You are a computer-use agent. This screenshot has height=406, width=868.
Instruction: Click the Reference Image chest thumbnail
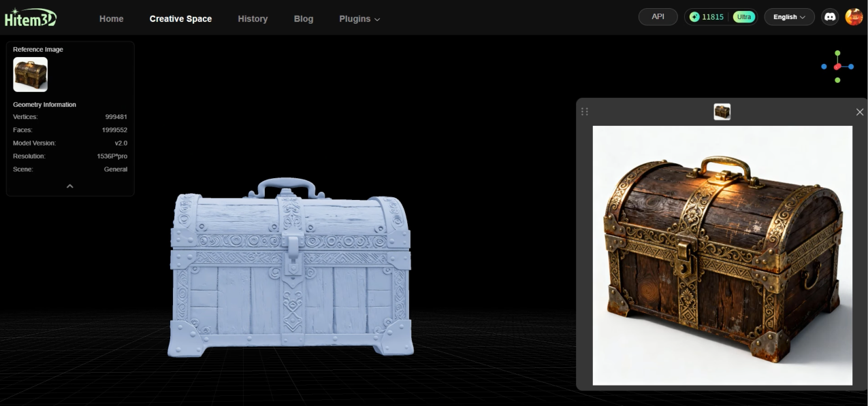(x=30, y=74)
